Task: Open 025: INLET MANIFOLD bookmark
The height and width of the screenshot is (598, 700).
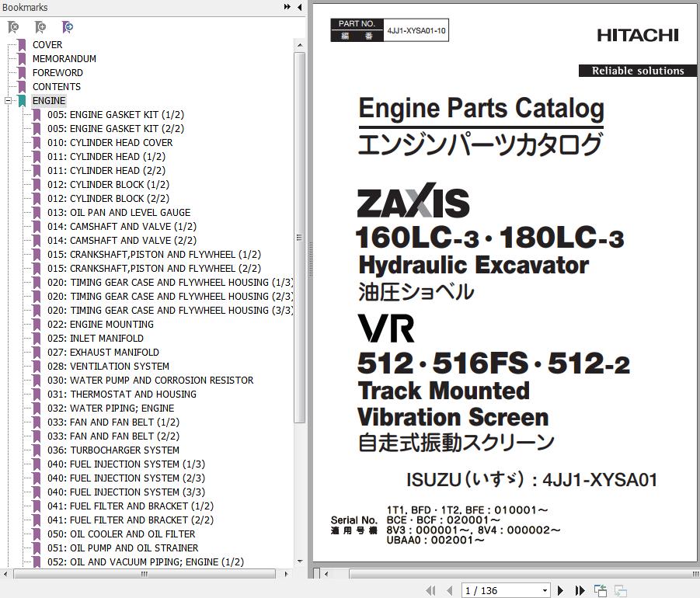Action: pos(96,338)
